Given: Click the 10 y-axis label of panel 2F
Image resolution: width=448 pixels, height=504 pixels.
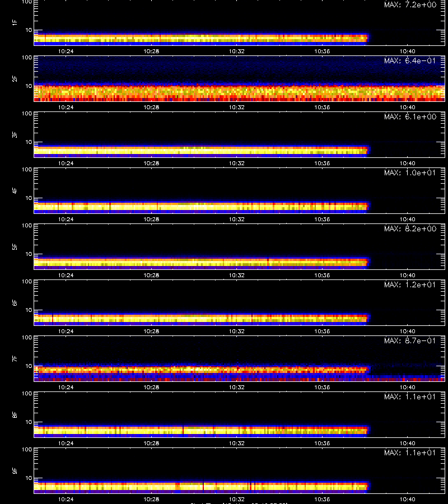Looking at the screenshot, I should click(x=29, y=86).
